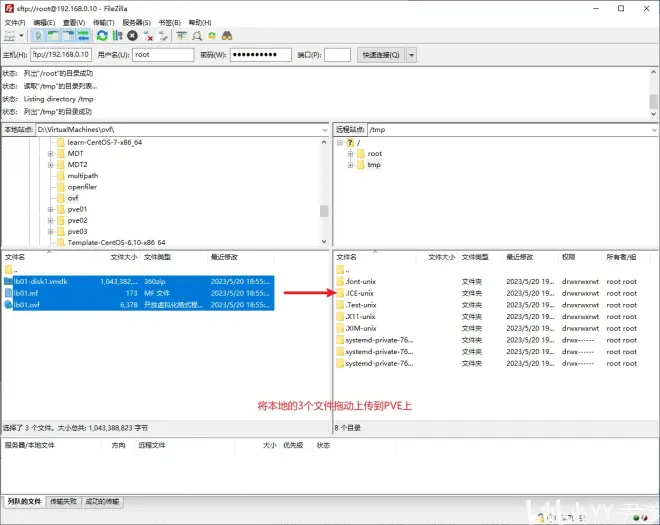660x525 pixels.
Task: Click the username field containing root
Action: click(x=163, y=55)
